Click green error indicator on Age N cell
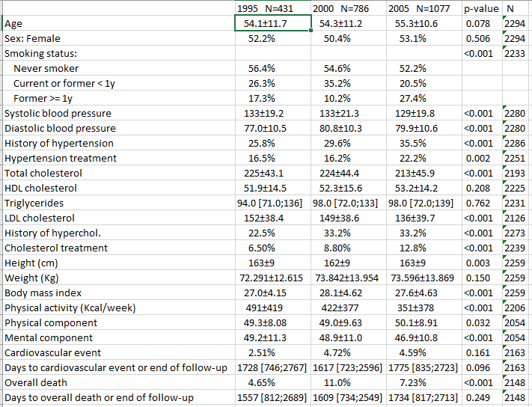The image size is (532, 407). click(504, 17)
